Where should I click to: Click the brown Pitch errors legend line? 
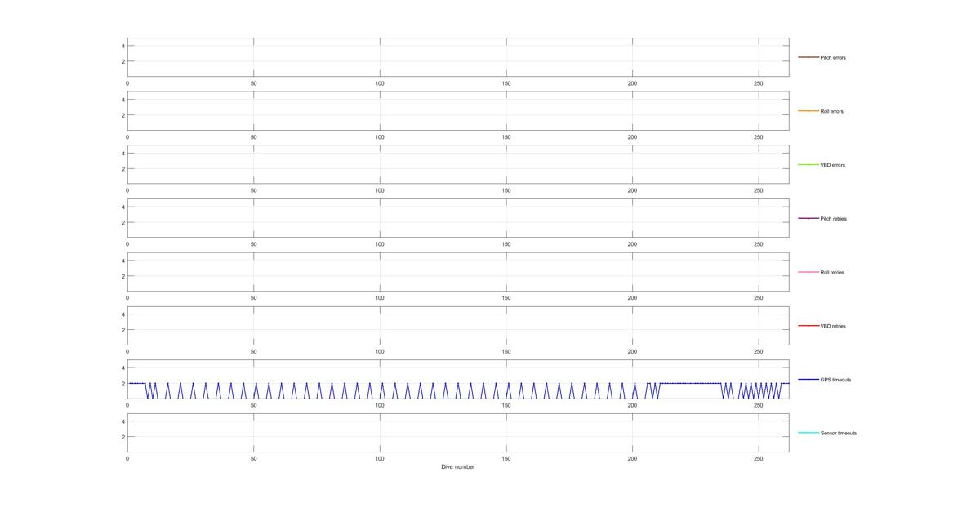pos(808,57)
